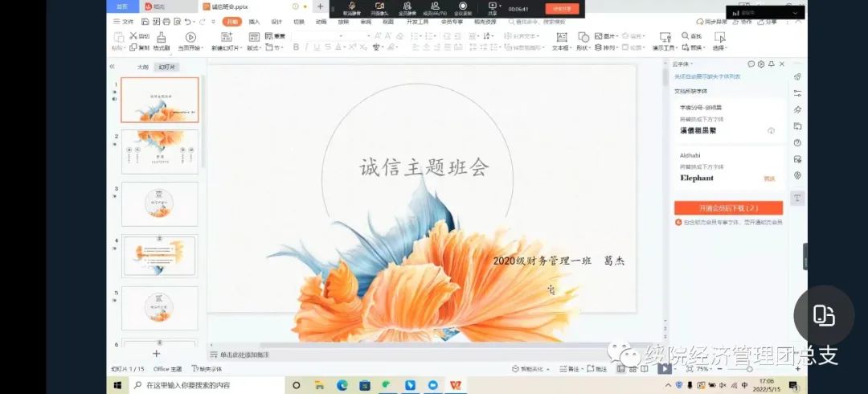The width and height of the screenshot is (868, 394).
Task: Select slide 3 thumbnail
Action: pos(159,203)
